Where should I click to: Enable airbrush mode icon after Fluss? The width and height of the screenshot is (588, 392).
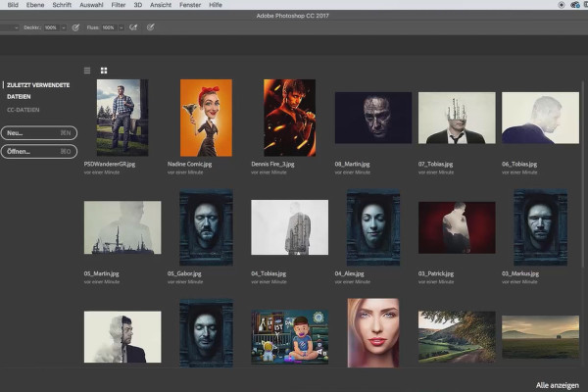tap(133, 27)
